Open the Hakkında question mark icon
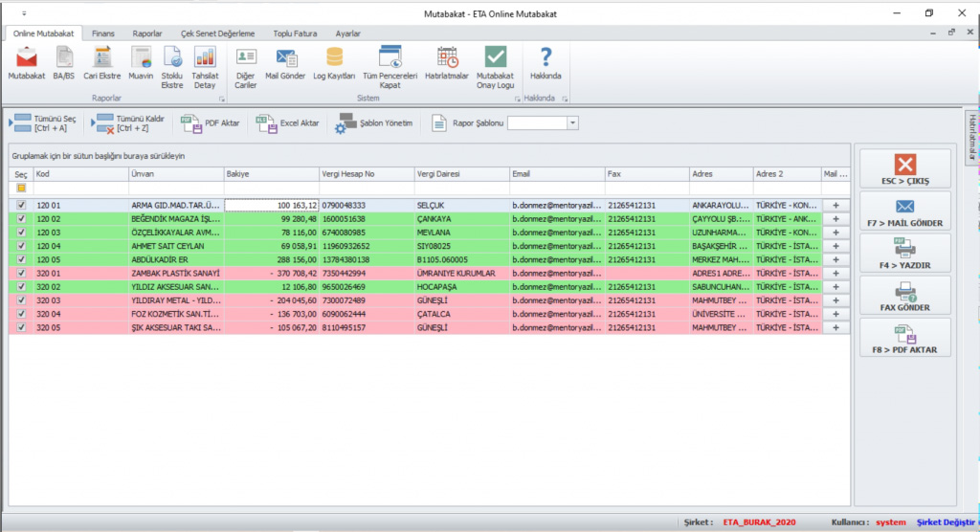Screen dimensions: 980x532 tap(546, 64)
